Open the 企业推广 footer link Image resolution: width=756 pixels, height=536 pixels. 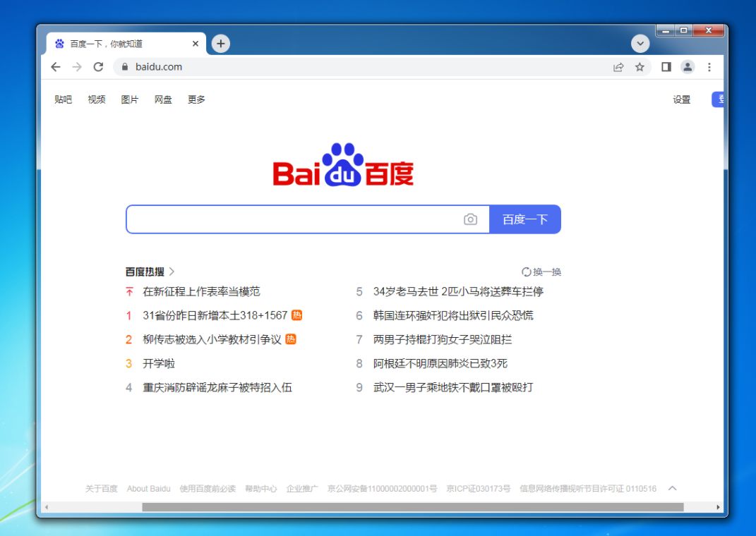tap(302, 489)
